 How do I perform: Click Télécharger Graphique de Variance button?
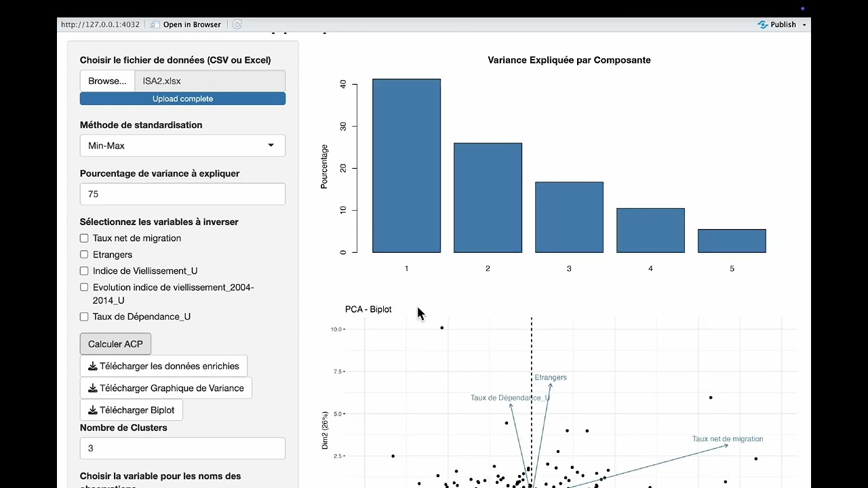tap(166, 388)
